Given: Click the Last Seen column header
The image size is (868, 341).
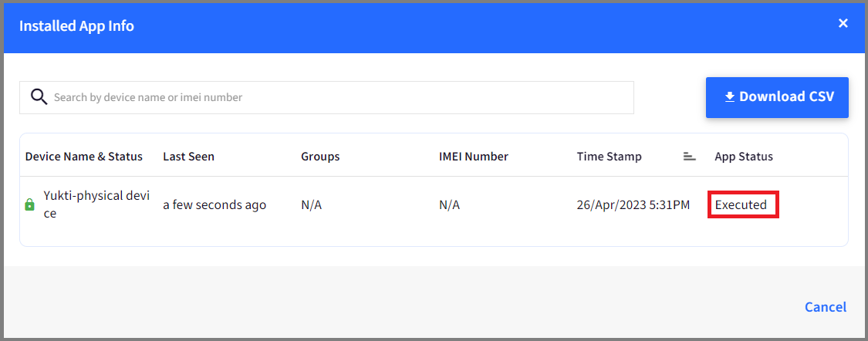Looking at the screenshot, I should 188,157.
